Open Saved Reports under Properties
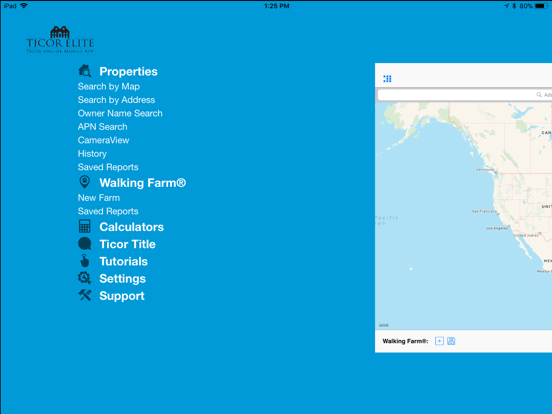Image resolution: width=552 pixels, height=414 pixels. coord(108,167)
